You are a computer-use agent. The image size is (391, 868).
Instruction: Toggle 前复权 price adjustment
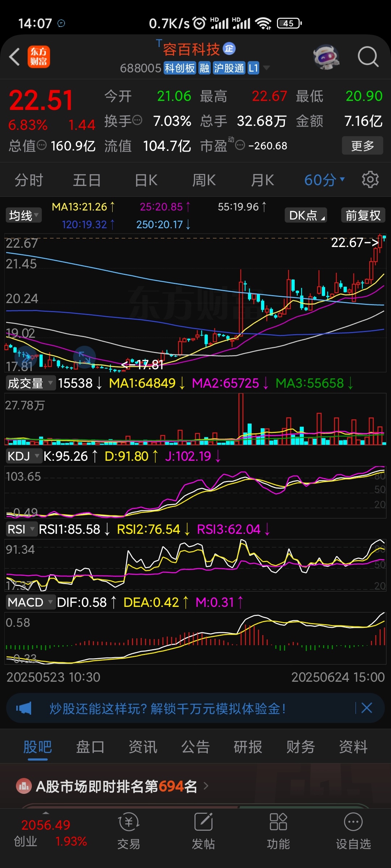point(363,215)
